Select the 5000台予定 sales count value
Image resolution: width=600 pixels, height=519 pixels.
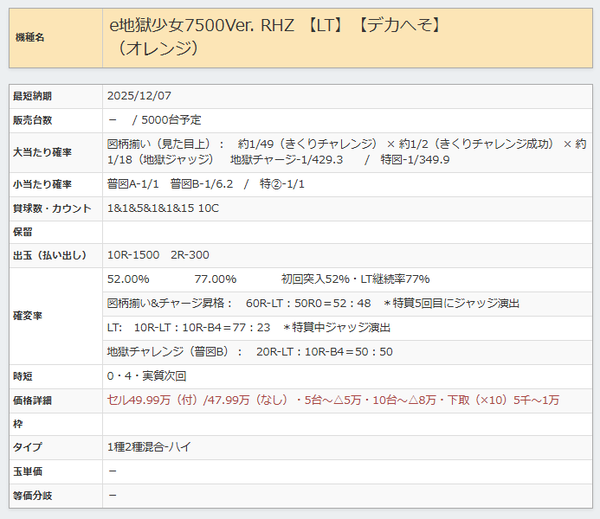pyautogui.click(x=171, y=120)
